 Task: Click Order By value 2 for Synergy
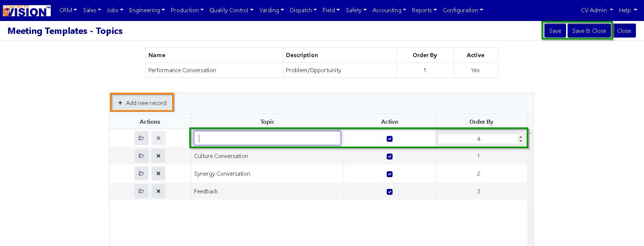click(x=479, y=174)
